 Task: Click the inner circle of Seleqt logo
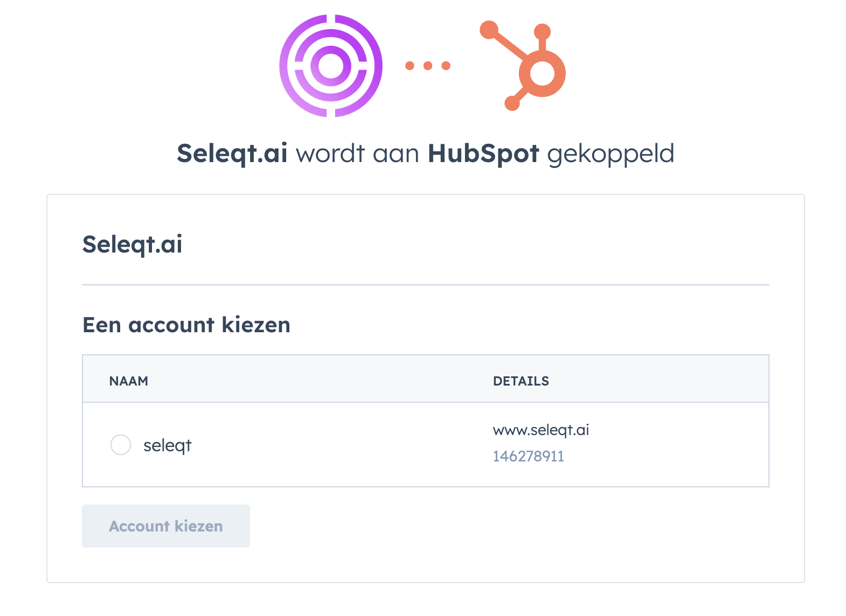(x=330, y=66)
